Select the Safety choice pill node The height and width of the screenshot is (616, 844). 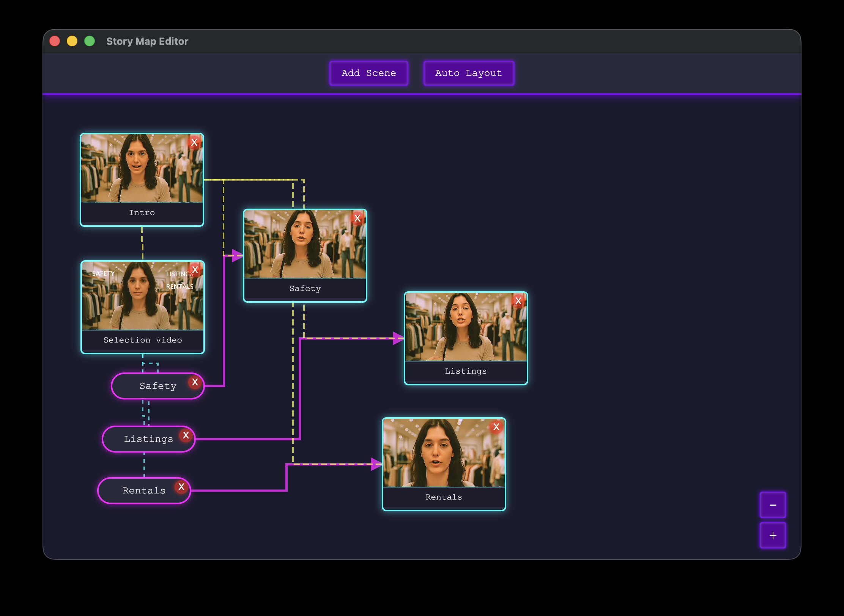[158, 386]
